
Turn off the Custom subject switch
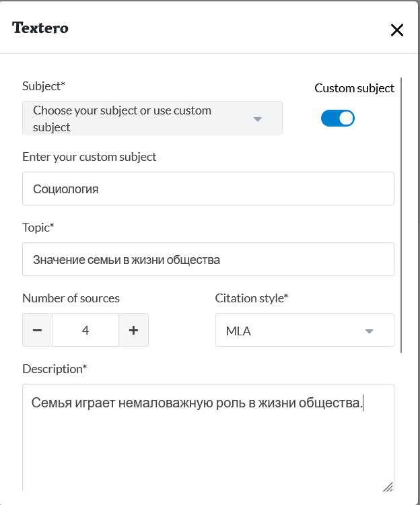(338, 119)
